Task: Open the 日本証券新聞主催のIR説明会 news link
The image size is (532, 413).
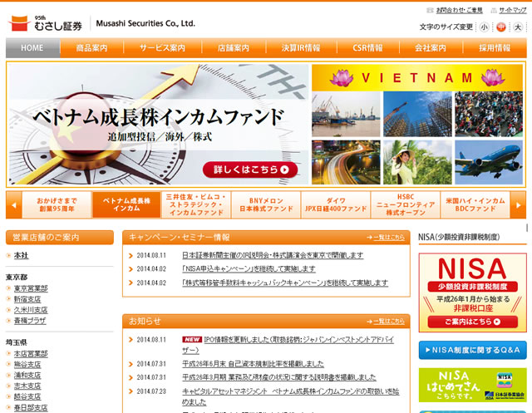Action: point(273,255)
